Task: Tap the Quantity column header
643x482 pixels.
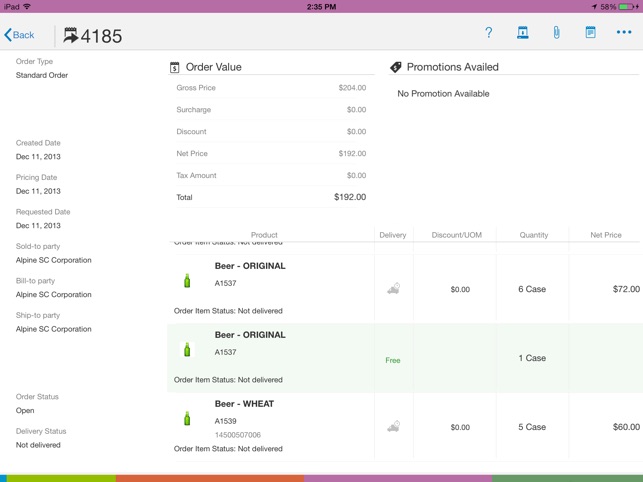Action: 534,235
